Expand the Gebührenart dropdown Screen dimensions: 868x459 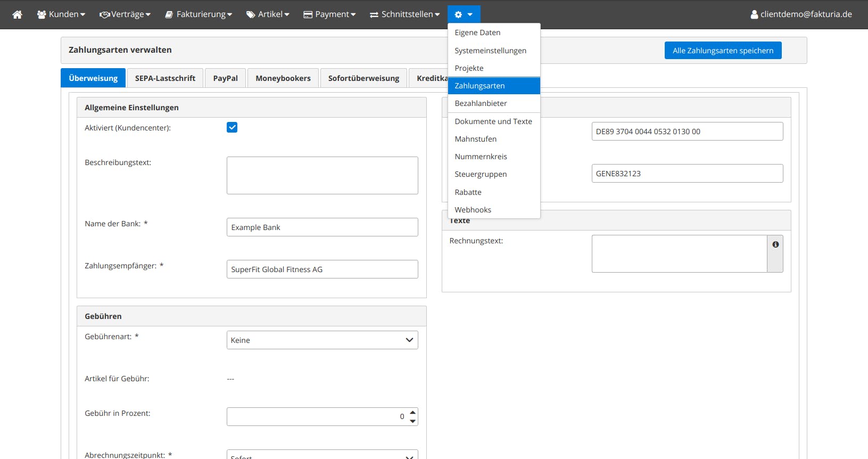(322, 340)
